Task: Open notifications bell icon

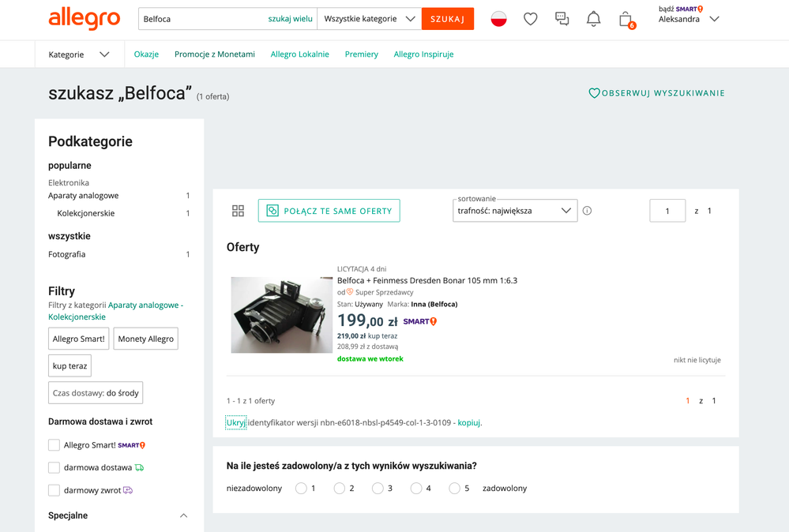Action: [593, 19]
